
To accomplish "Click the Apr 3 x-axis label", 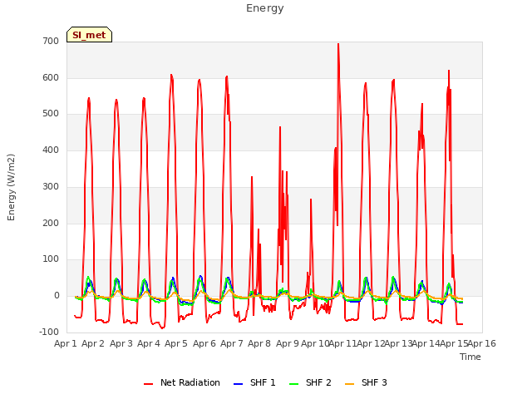I will coord(121,343).
